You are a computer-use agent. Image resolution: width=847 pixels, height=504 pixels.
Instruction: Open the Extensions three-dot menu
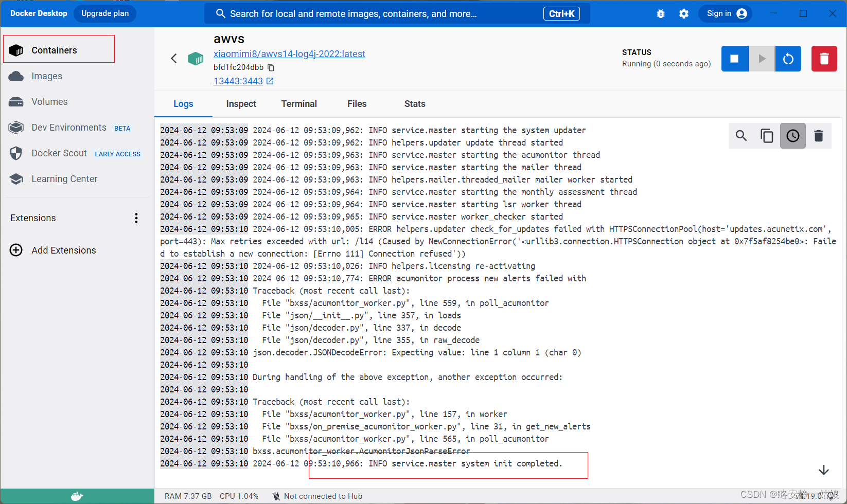136,218
